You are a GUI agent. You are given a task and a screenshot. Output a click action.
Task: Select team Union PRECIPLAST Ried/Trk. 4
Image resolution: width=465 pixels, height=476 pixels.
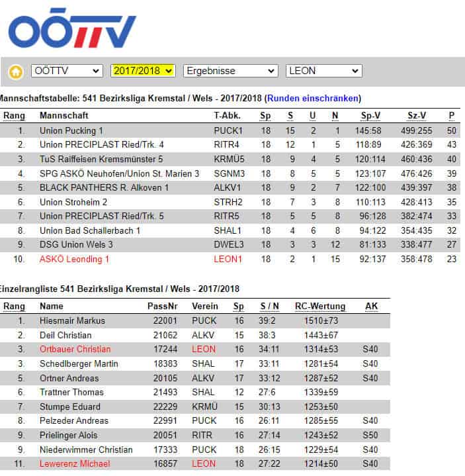point(102,144)
